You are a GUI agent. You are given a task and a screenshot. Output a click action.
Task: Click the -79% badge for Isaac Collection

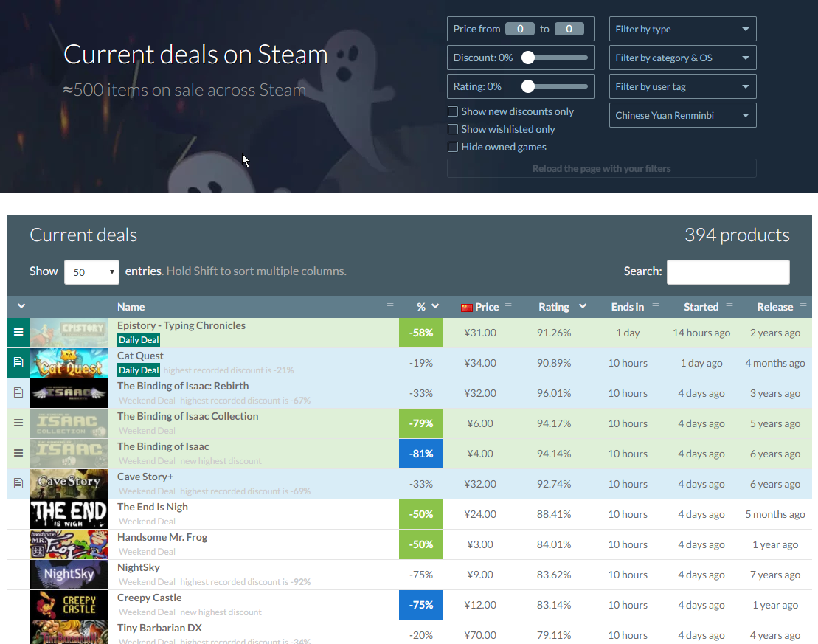421,423
